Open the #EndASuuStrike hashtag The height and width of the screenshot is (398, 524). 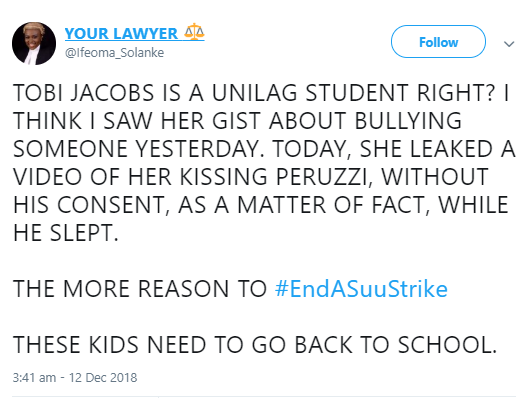pyautogui.click(x=361, y=289)
